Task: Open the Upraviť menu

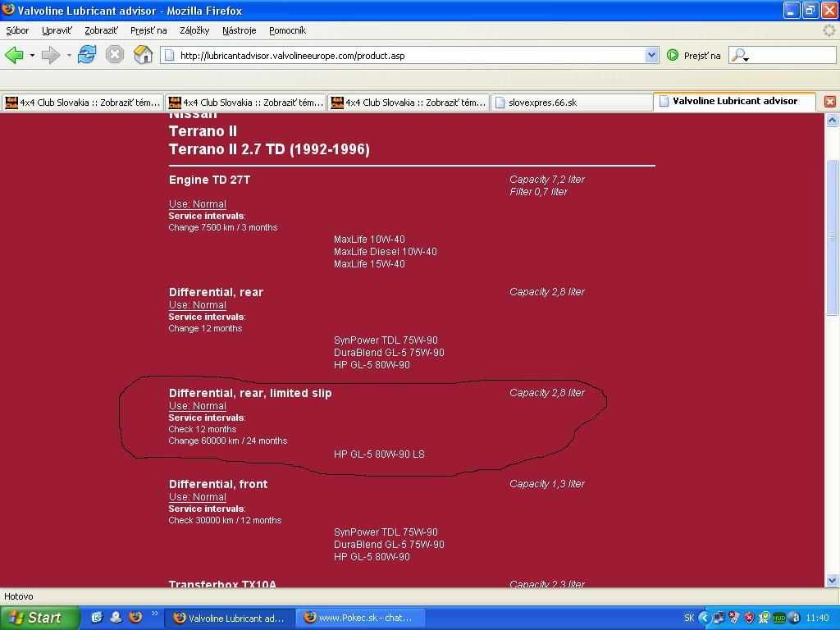Action: [x=57, y=30]
